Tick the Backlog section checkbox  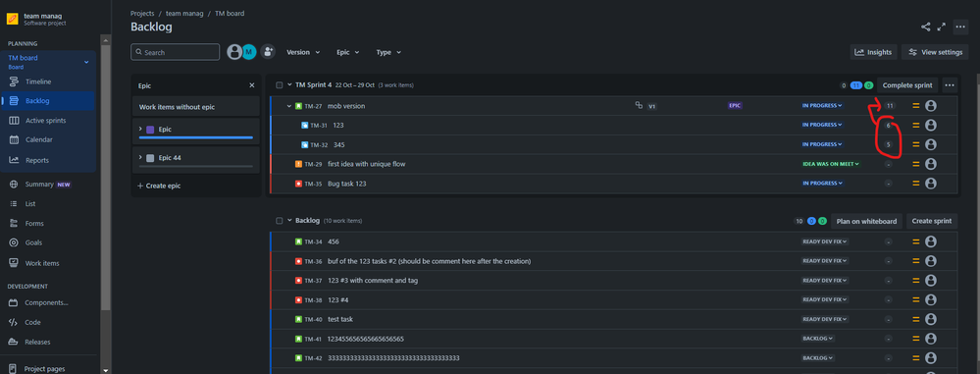click(x=280, y=221)
